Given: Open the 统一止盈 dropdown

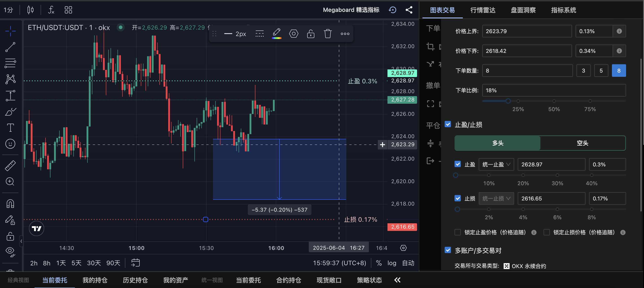Looking at the screenshot, I should point(496,164).
